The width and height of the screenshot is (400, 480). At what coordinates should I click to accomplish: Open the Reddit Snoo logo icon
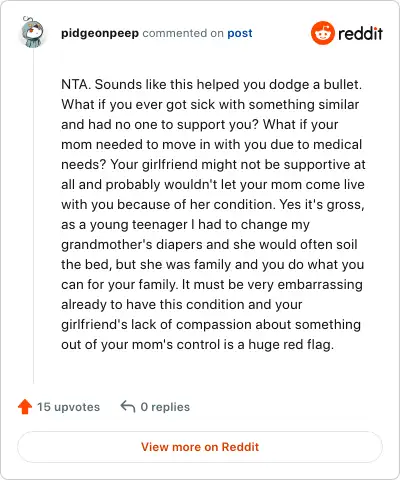[x=322, y=33]
